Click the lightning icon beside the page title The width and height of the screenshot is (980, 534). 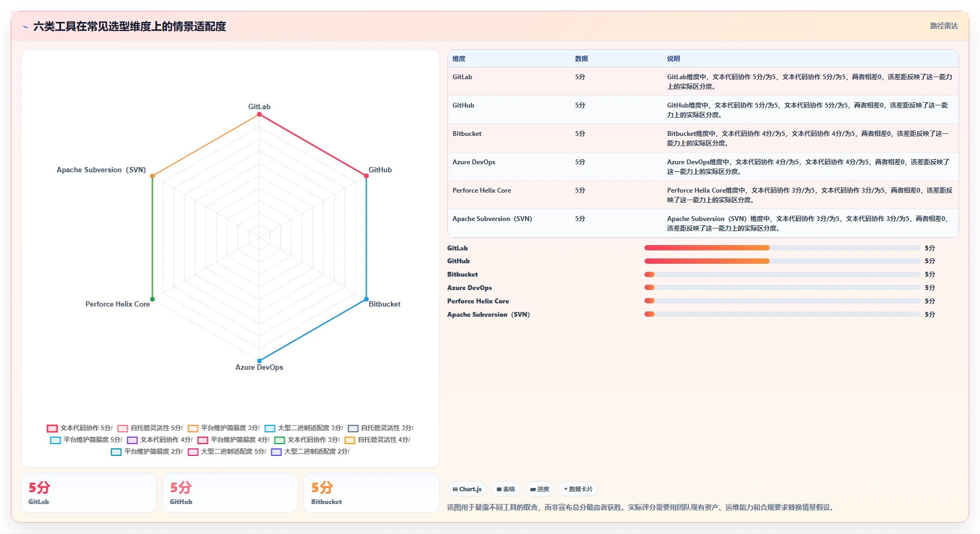pos(25,27)
